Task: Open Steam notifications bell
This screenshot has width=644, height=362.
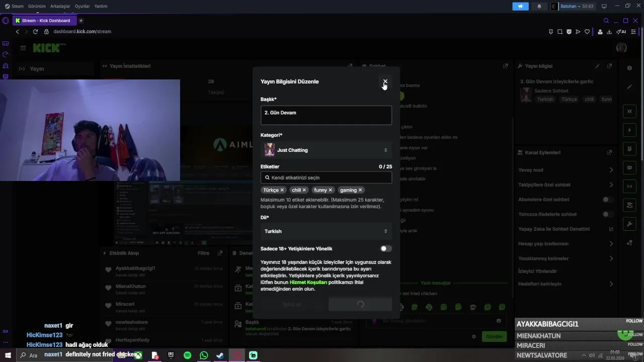Action: [x=539, y=6]
